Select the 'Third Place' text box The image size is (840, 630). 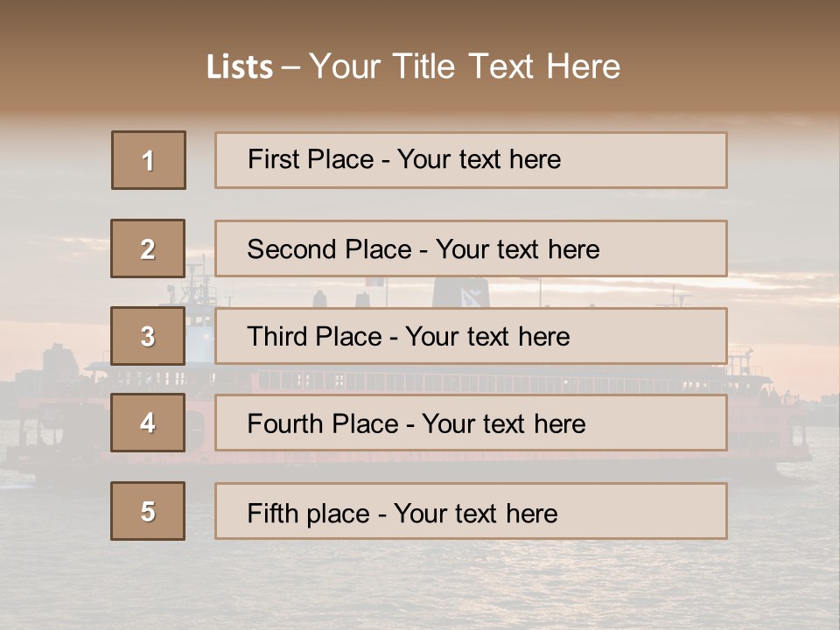[471, 336]
